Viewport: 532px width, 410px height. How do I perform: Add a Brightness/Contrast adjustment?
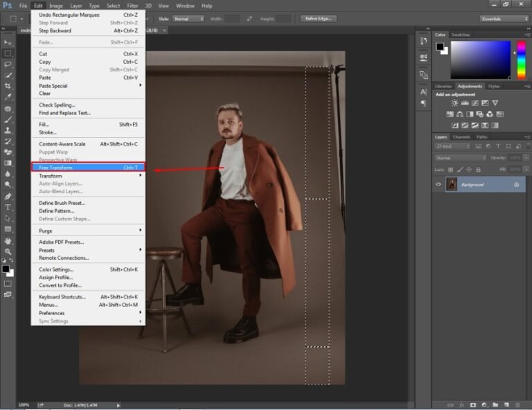(454, 102)
